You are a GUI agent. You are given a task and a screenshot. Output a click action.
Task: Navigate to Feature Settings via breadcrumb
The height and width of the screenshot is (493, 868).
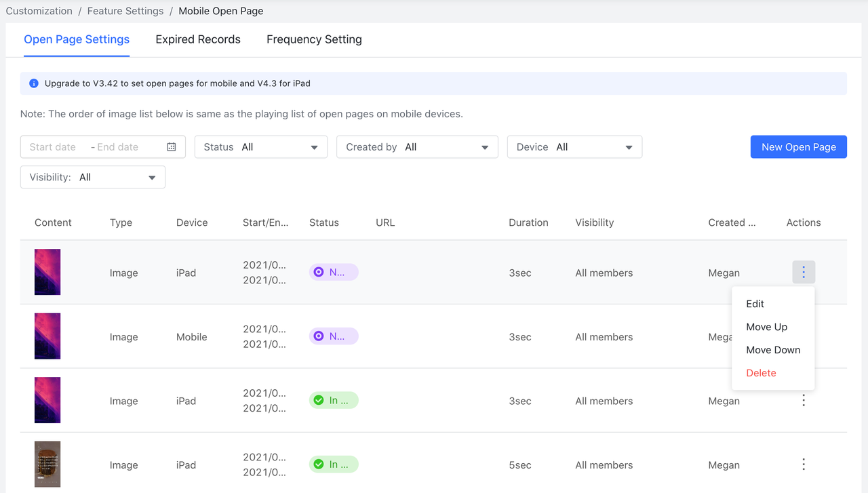[125, 10]
